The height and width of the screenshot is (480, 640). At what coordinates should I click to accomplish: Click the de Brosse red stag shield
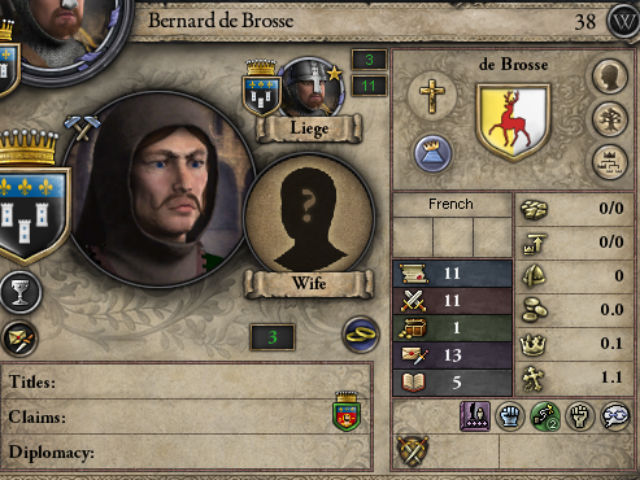pyautogui.click(x=513, y=122)
